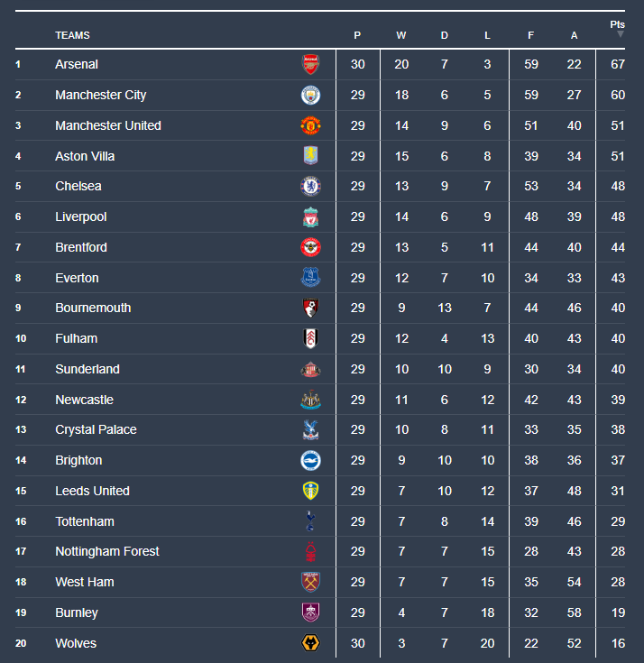Viewport: 644px width, 663px height.
Task: Click the Brighton badge icon
Action: [310, 460]
